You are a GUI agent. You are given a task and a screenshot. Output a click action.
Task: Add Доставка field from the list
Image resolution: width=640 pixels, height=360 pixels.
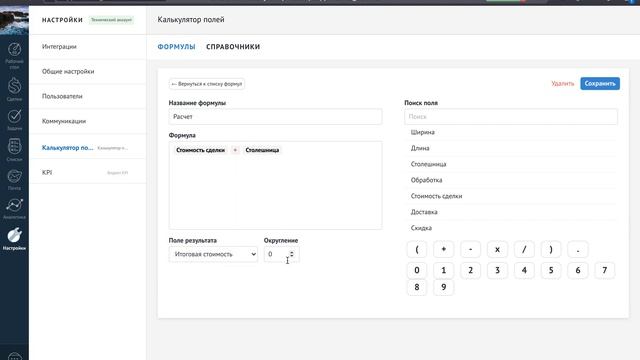coord(511,212)
